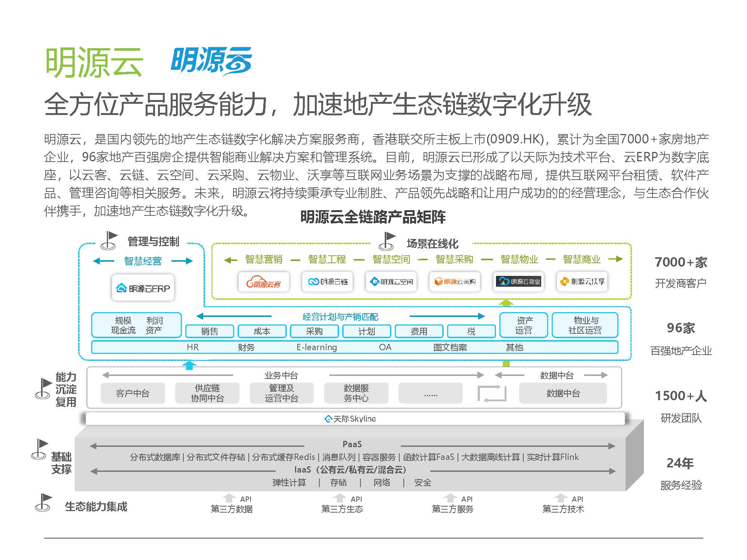
Task: Click the 智慧空间 label
Action: point(391,259)
